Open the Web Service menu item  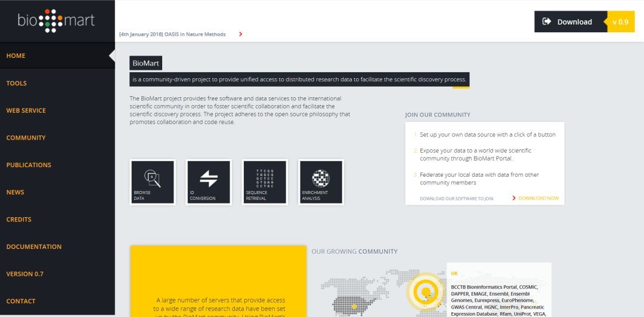pos(57,110)
